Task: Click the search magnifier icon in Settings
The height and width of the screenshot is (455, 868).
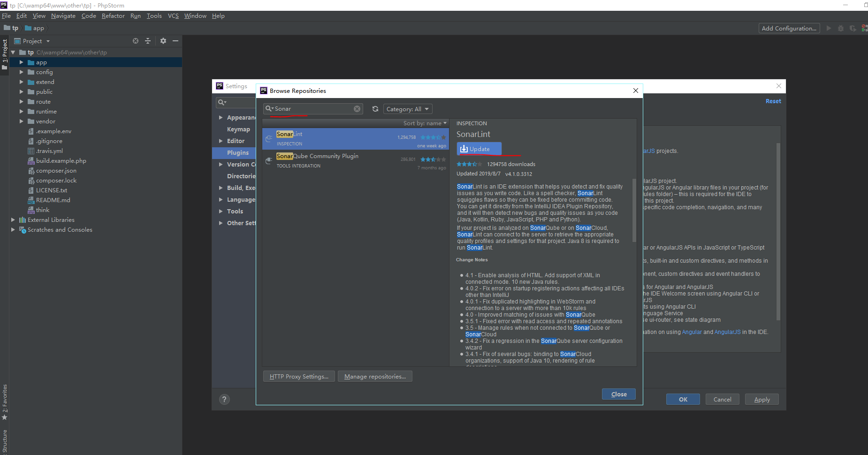Action: [x=222, y=102]
